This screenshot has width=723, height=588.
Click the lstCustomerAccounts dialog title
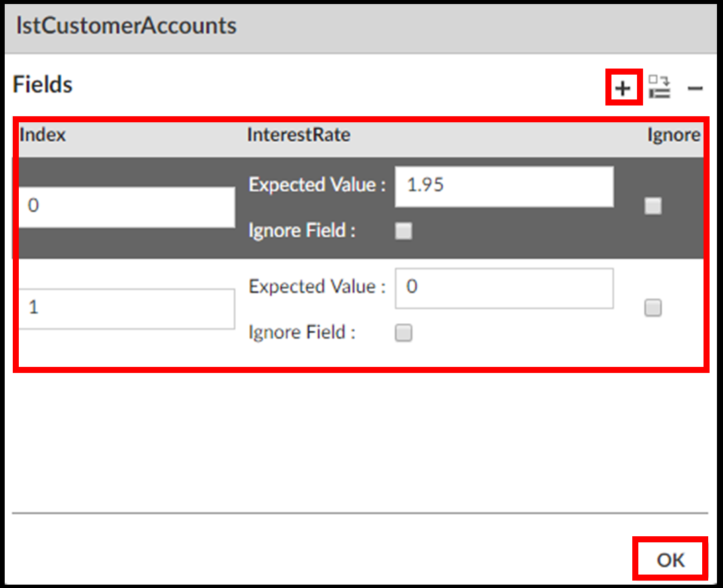pos(126,26)
